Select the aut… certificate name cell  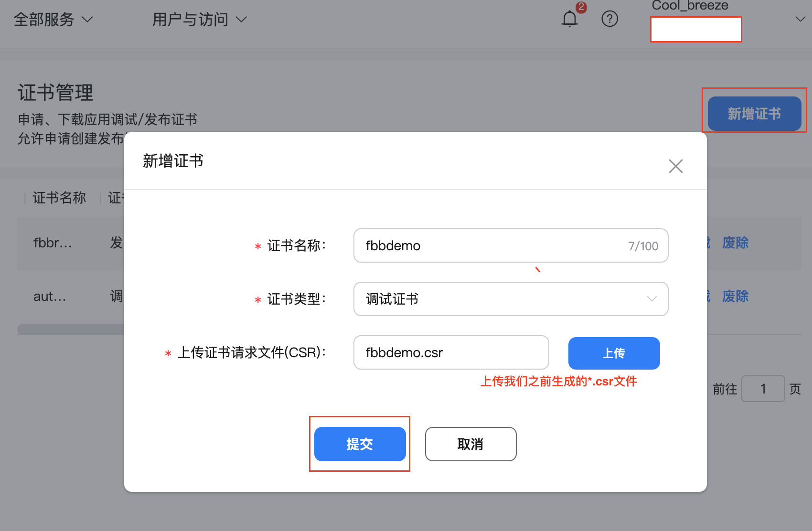(50, 297)
